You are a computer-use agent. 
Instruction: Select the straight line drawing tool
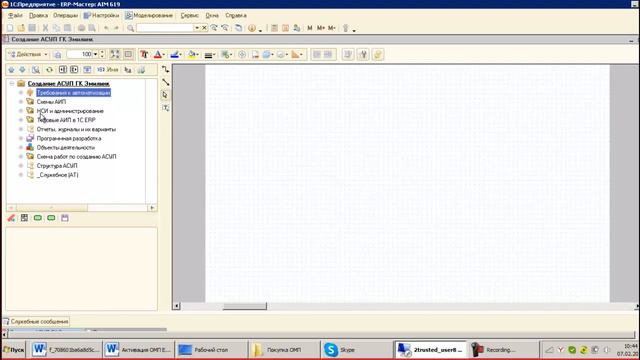pos(165,82)
